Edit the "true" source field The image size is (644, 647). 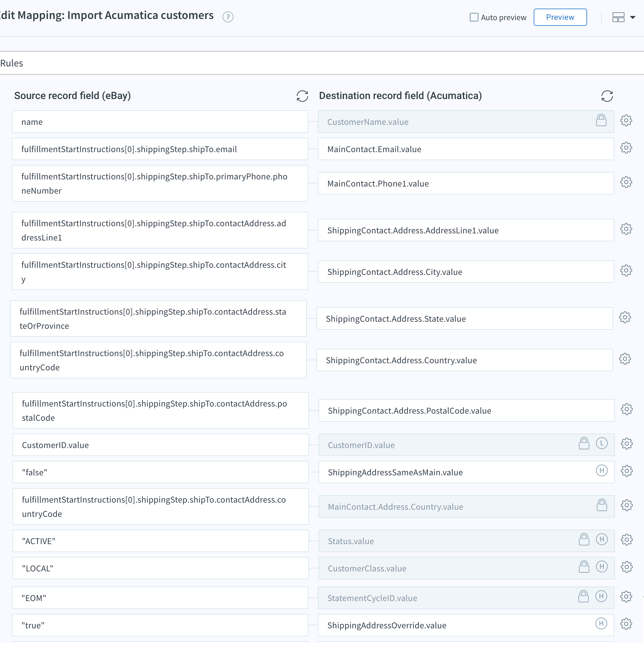(x=160, y=626)
